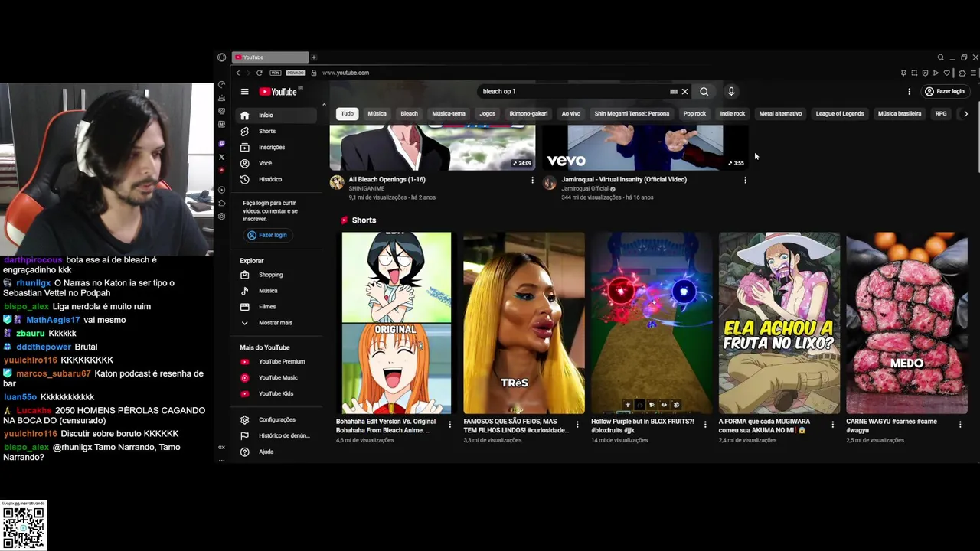Open Shorts from the sidebar
Viewport: 980px width, 551px height.
point(277,131)
